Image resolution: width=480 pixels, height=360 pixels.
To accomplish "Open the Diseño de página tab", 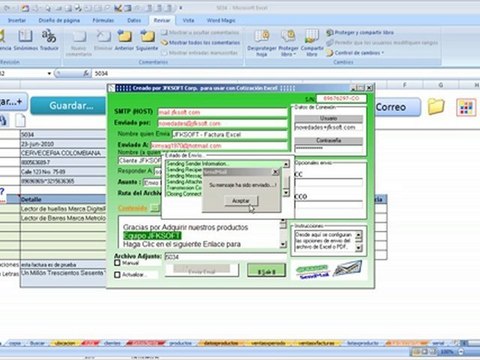I will point(59,20).
